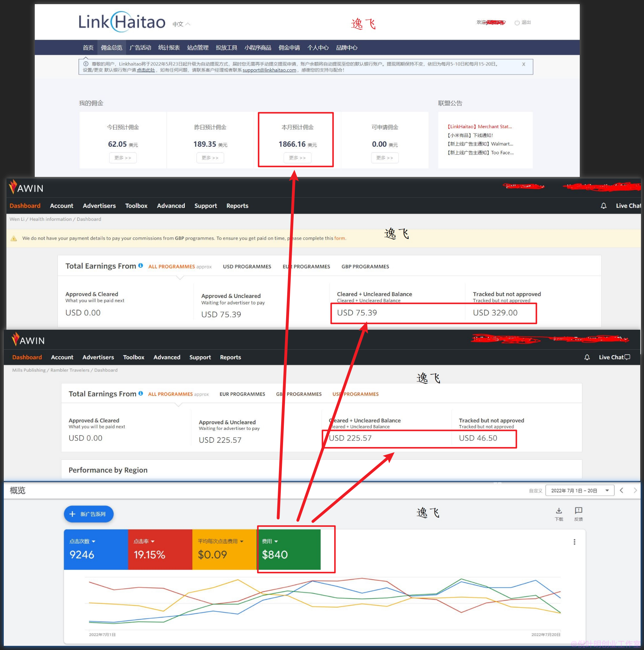
Task: Click the USD 329.00 tracked amount
Action: click(495, 313)
